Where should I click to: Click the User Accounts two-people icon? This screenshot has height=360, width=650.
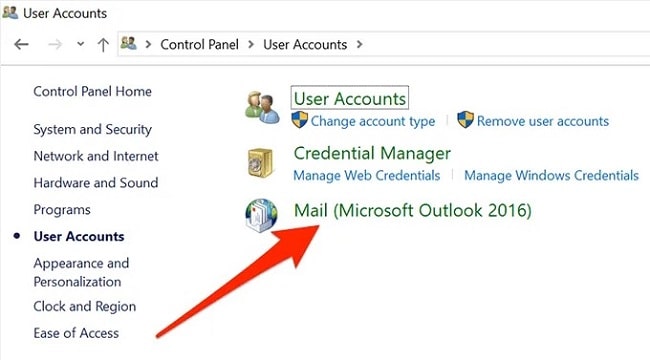point(262,107)
